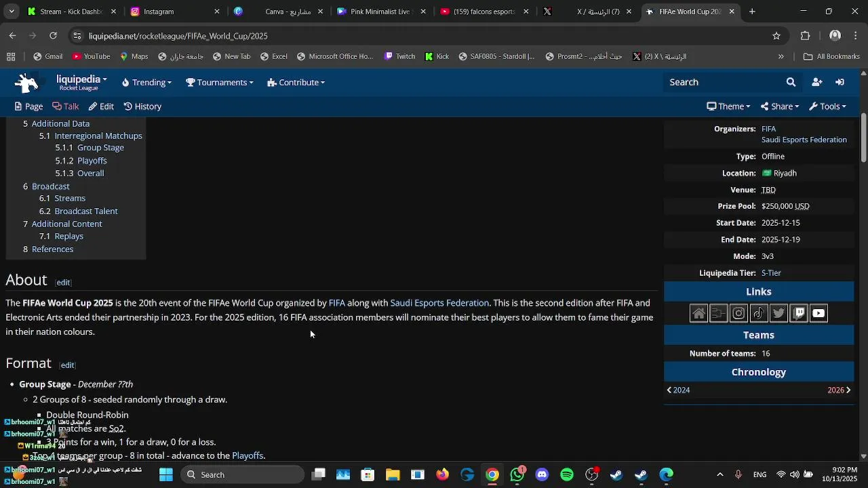Switch to the Stream - Kick Dashboard tab
Image resolution: width=868 pixels, height=488 pixels.
[x=71, y=12]
